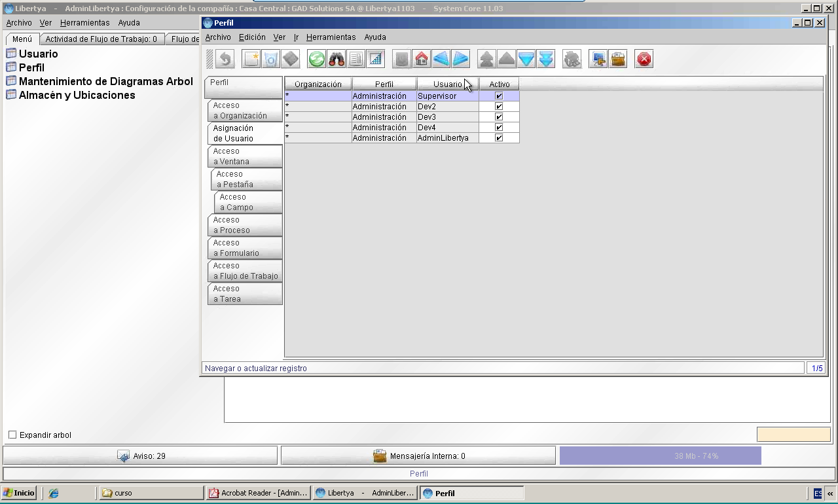Switch to Acceso a Formulario tab
The height and width of the screenshot is (504, 838).
click(x=245, y=247)
